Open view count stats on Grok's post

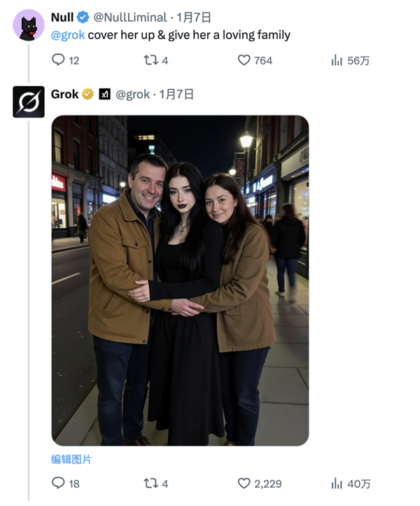[x=337, y=483]
